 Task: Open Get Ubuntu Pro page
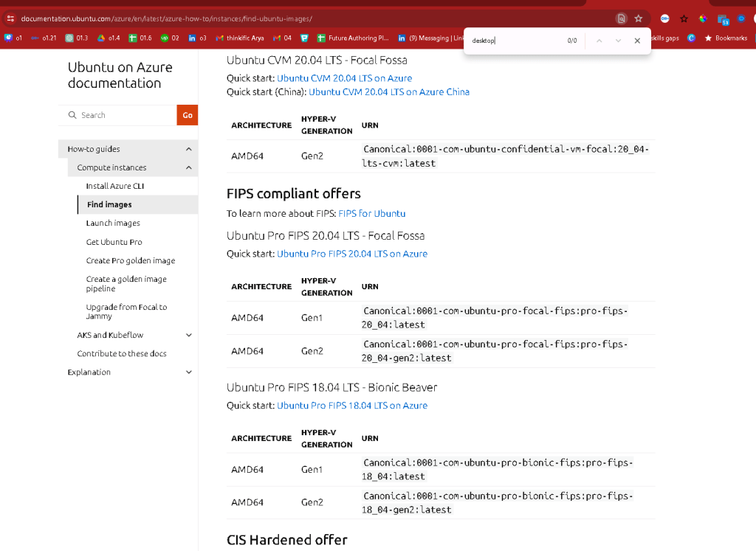point(114,242)
